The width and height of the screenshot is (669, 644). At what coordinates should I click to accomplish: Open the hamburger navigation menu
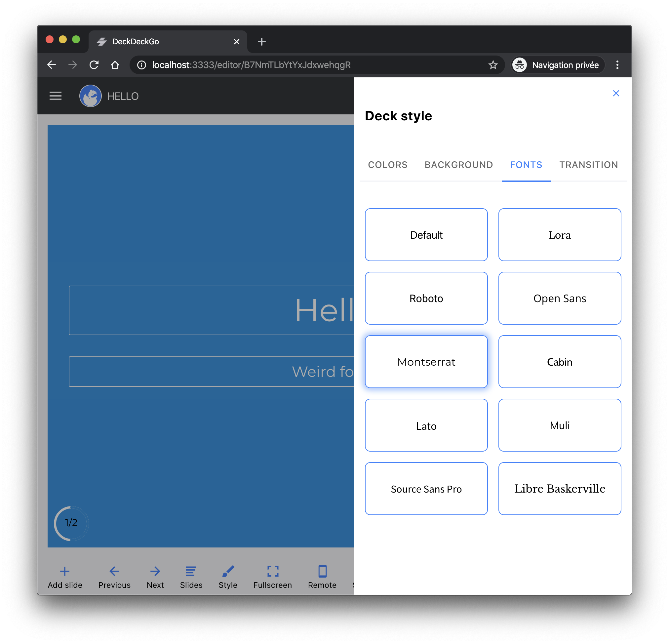(55, 96)
